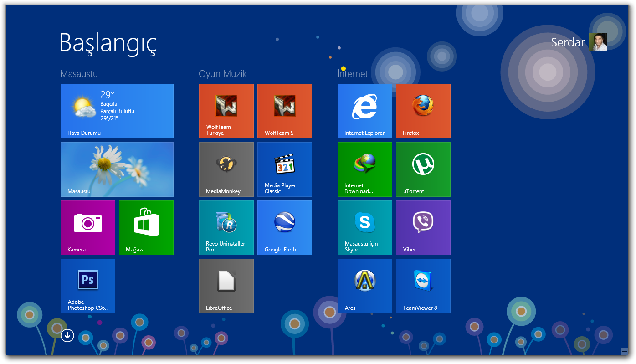Start Internet Explorer
The width and height of the screenshot is (636, 364).
click(364, 111)
